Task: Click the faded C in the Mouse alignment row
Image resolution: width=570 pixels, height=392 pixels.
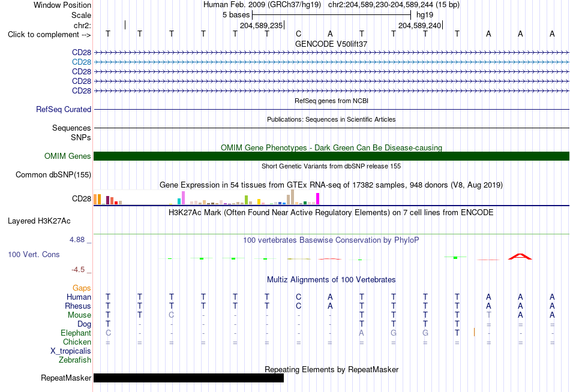Action: tap(171, 315)
